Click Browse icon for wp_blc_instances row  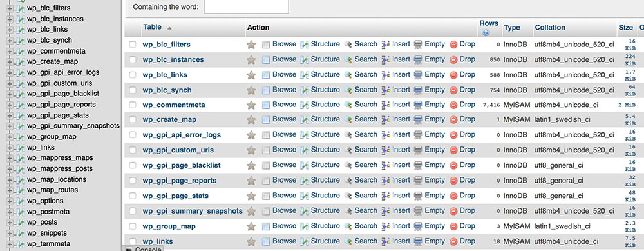click(266, 59)
